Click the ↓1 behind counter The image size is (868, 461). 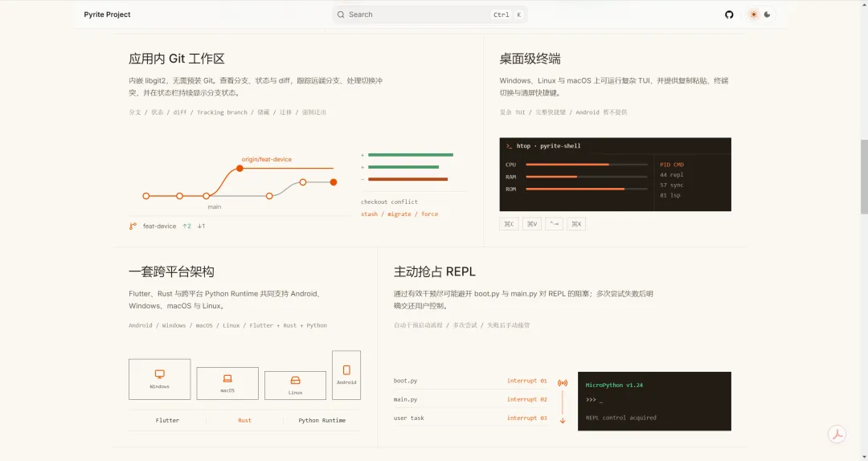[201, 226]
